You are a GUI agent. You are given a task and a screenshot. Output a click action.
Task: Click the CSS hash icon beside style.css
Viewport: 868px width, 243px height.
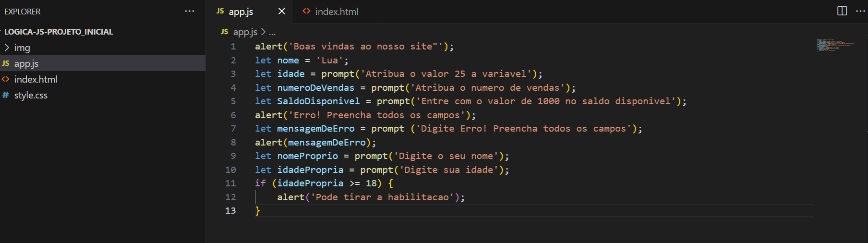(6, 95)
